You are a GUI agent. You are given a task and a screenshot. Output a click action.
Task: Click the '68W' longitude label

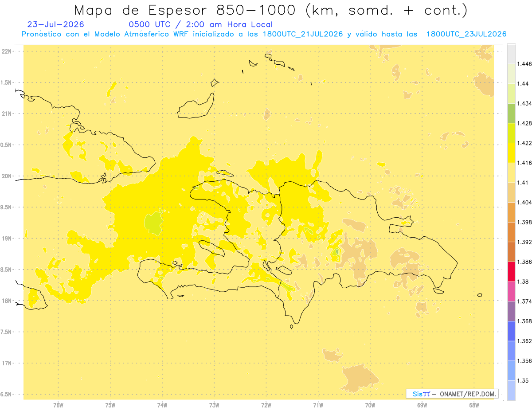click(x=474, y=405)
